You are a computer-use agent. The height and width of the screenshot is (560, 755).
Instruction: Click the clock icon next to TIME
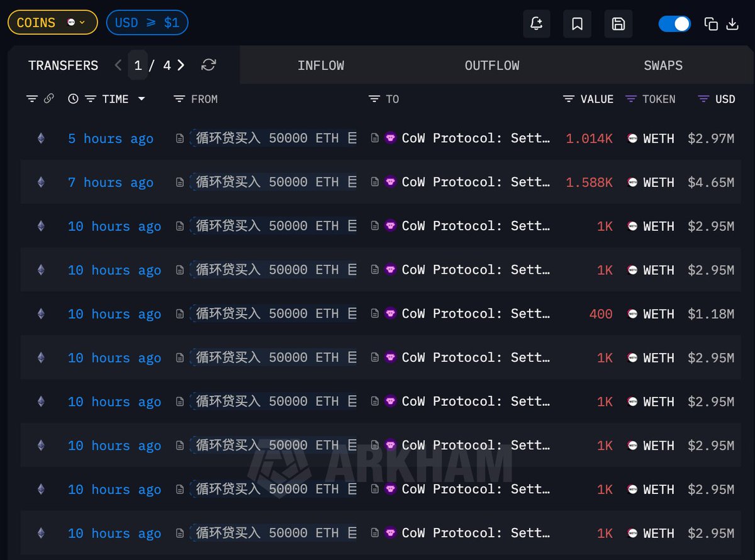[x=73, y=99]
